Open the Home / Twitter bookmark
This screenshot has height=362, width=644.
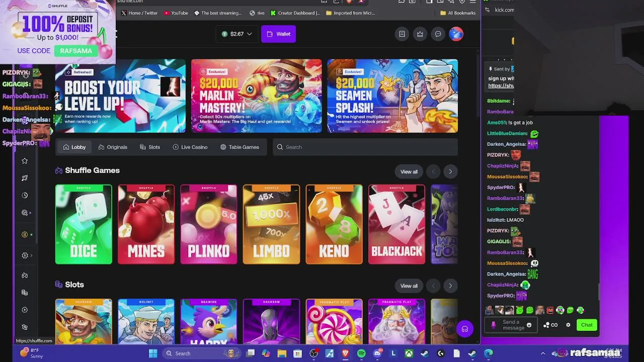point(139,13)
